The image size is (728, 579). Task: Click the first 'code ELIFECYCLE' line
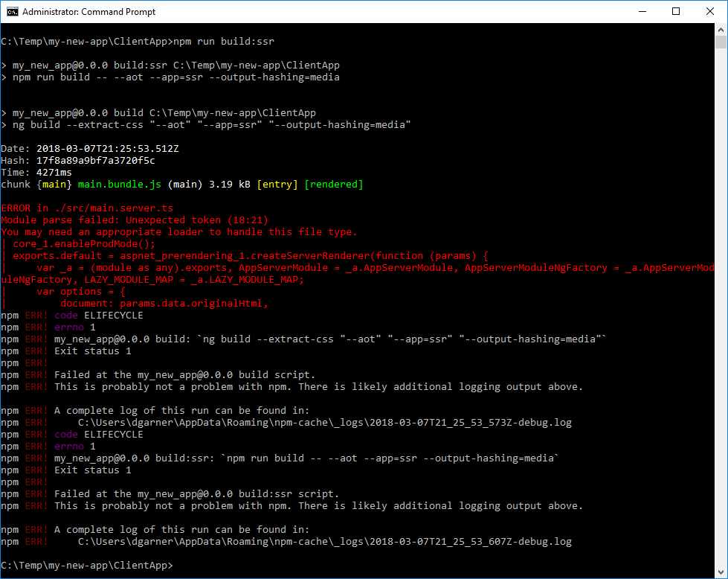click(x=72, y=316)
